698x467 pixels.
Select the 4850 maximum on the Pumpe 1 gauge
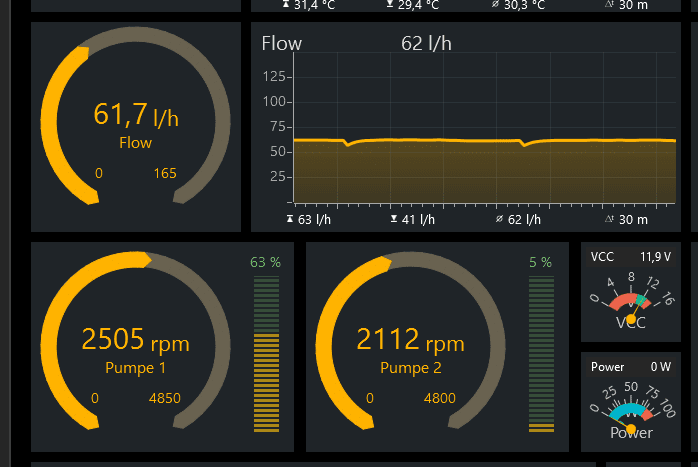pos(165,398)
